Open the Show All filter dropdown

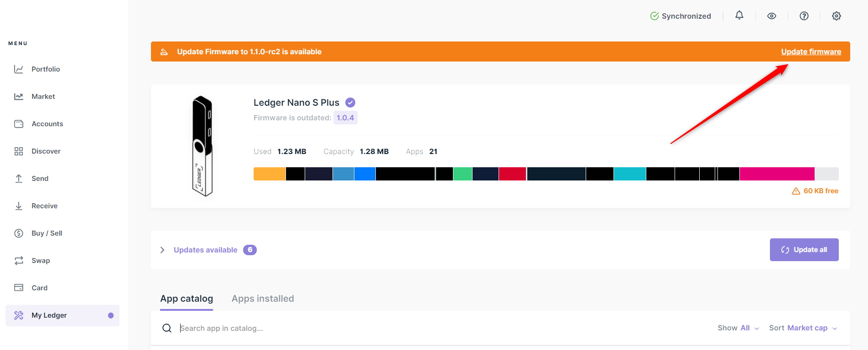coord(738,328)
